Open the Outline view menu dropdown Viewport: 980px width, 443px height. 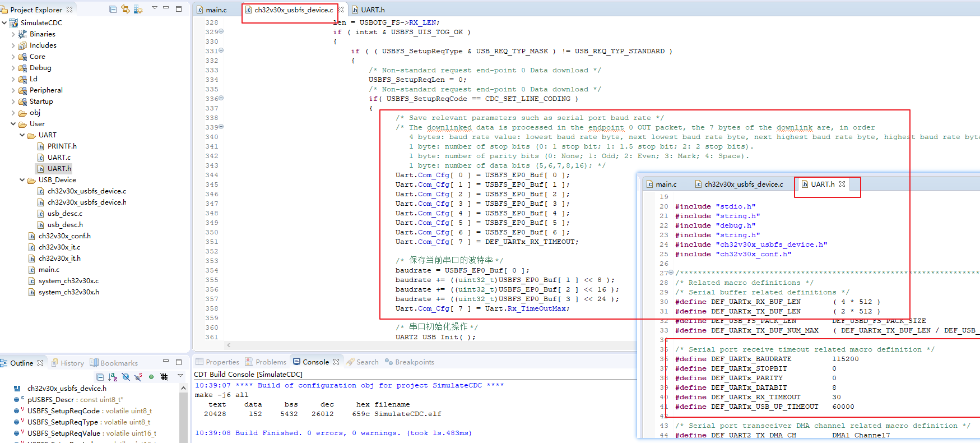click(180, 376)
